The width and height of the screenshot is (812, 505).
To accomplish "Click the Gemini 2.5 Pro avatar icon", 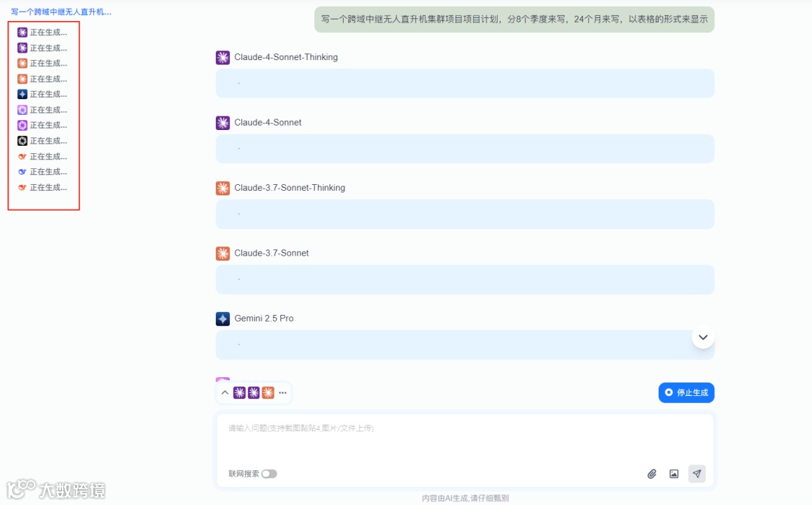I will 223,319.
